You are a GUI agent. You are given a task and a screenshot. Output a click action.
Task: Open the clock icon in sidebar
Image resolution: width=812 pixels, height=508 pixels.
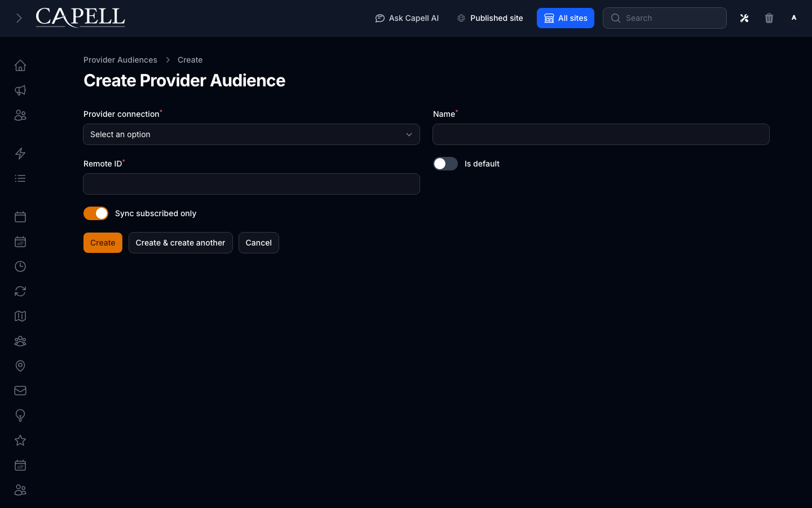20,266
